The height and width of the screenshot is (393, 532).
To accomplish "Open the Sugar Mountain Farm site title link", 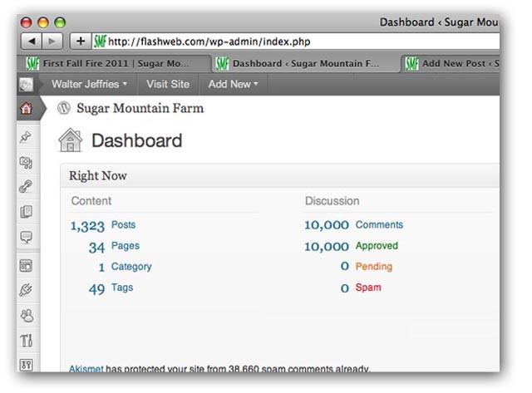I will tap(140, 108).
